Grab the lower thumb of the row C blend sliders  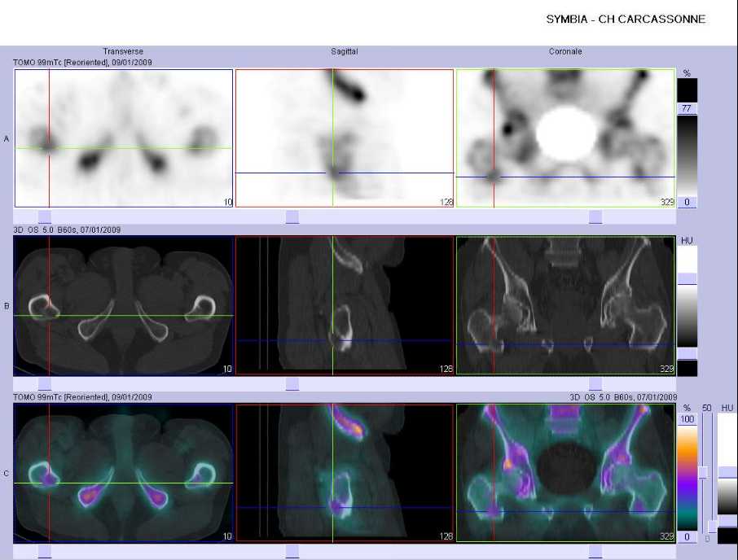713,526
